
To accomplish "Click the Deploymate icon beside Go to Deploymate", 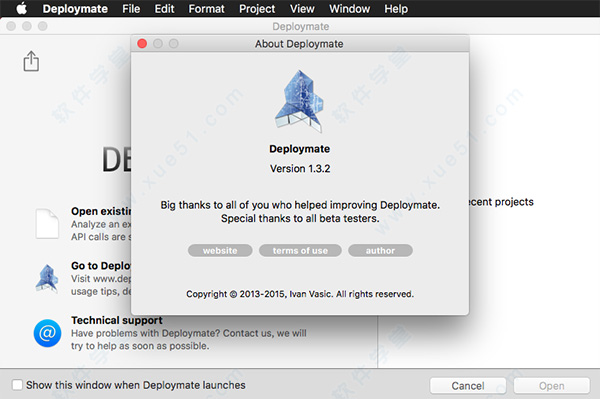I will 47,278.
